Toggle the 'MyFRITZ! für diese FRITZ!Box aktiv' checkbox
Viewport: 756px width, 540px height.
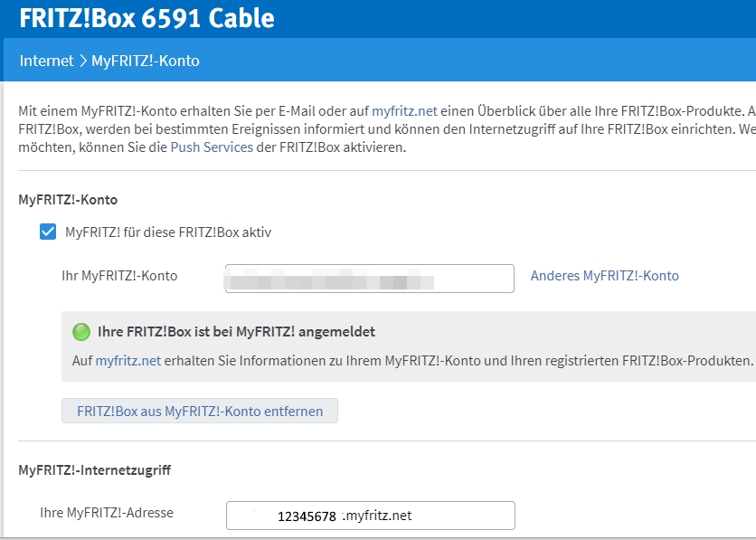48,232
